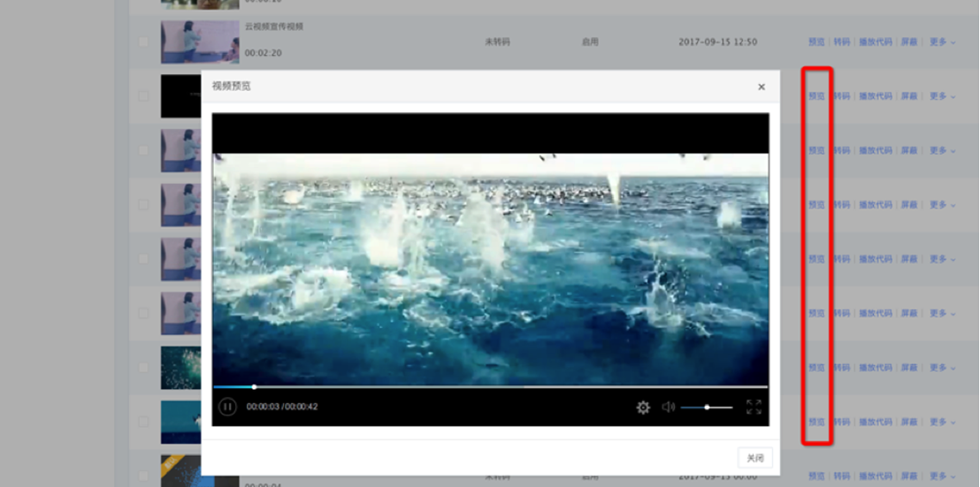Viewport: 980px width, 487px height.
Task: Open the 云视频宣传视频 thumbnail
Action: click(x=199, y=42)
